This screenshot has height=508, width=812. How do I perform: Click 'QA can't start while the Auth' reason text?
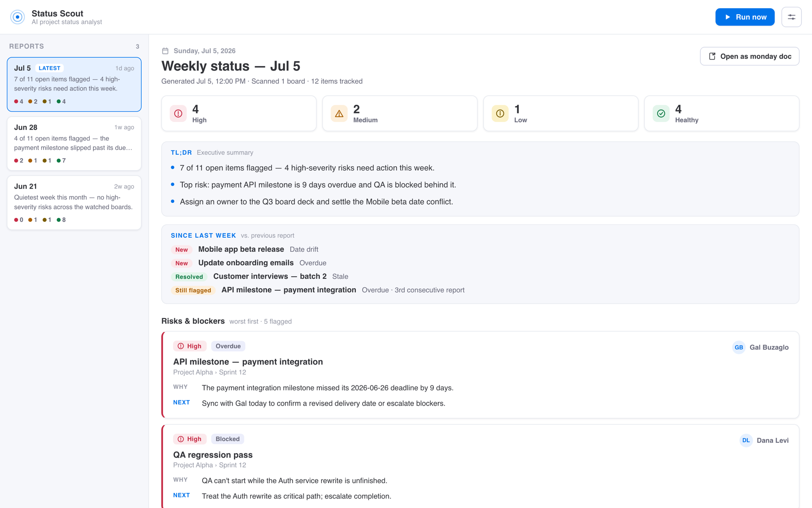point(294,480)
